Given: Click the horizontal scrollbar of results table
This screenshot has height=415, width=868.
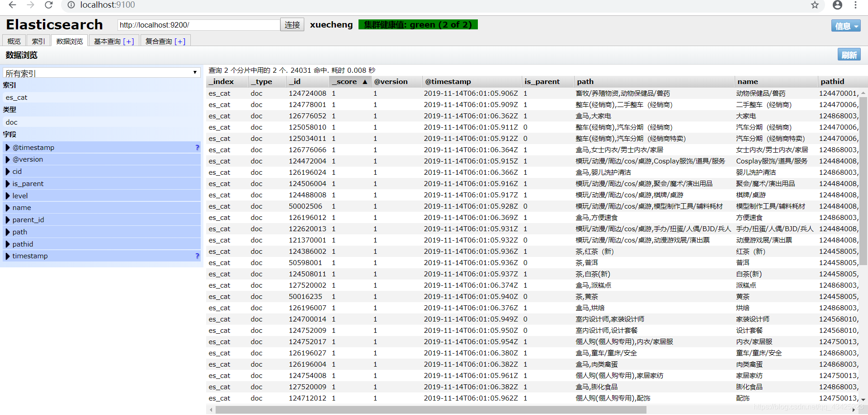Looking at the screenshot, I should tap(431, 410).
